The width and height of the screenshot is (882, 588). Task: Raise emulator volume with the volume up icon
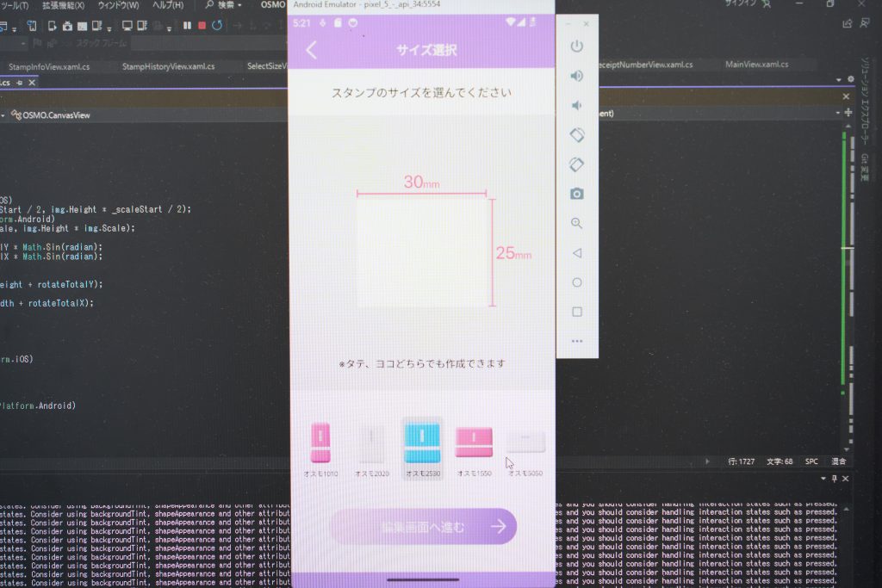576,76
